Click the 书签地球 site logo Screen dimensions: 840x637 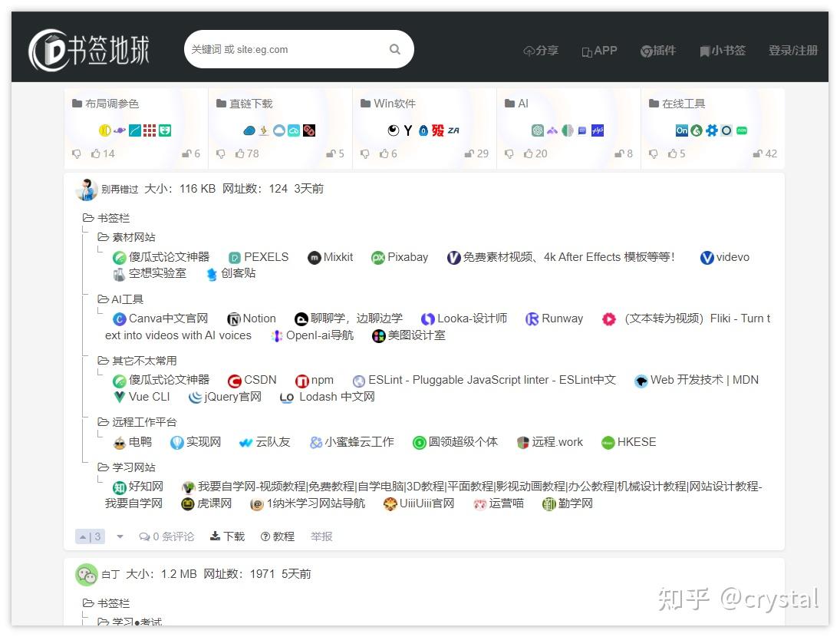click(89, 51)
